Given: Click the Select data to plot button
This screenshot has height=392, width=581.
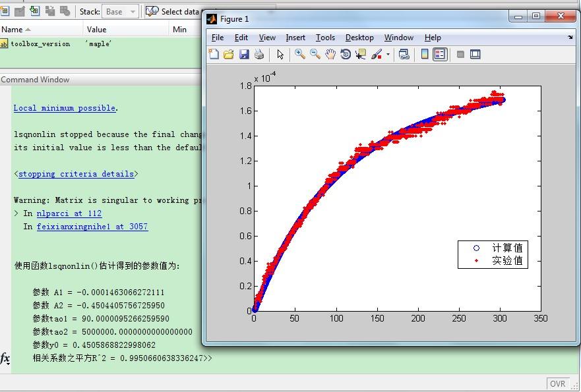Looking at the screenshot, I should [x=173, y=11].
